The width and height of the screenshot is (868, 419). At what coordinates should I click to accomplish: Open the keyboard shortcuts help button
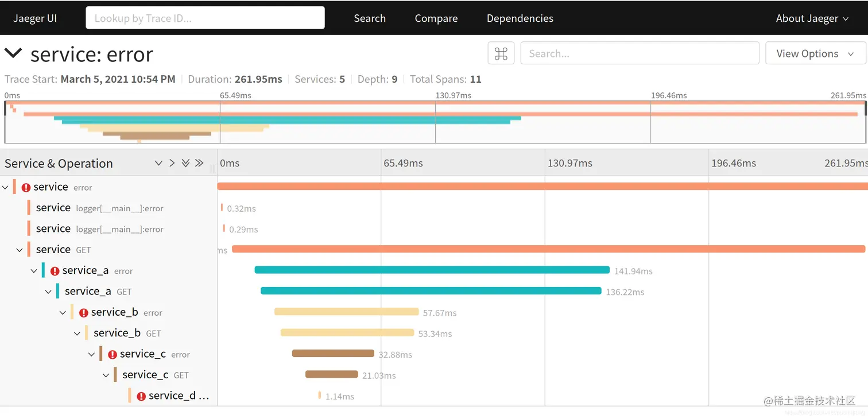tap(501, 53)
